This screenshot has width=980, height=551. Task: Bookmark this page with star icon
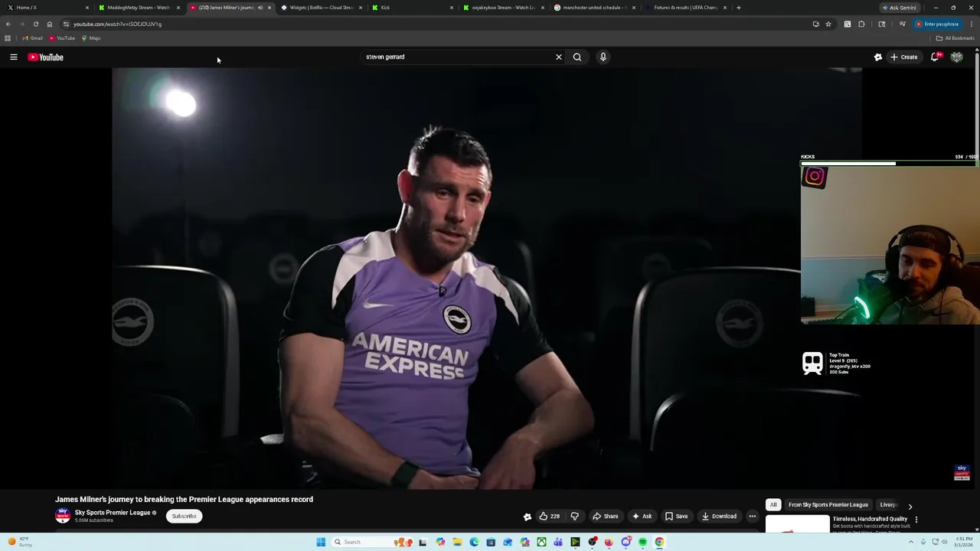click(x=828, y=24)
